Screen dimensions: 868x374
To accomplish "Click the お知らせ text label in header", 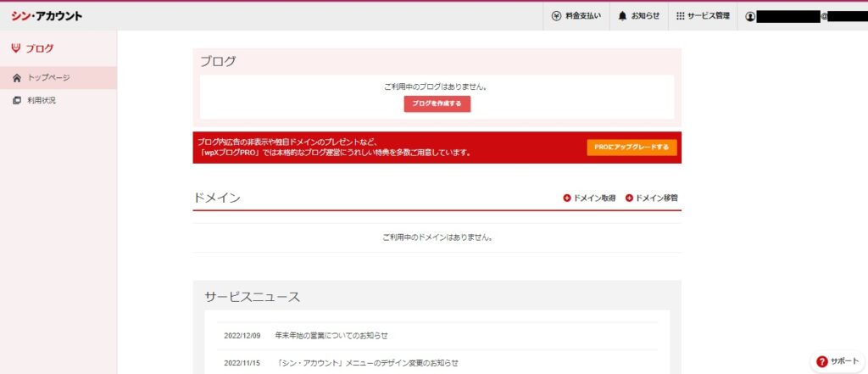I will click(645, 16).
